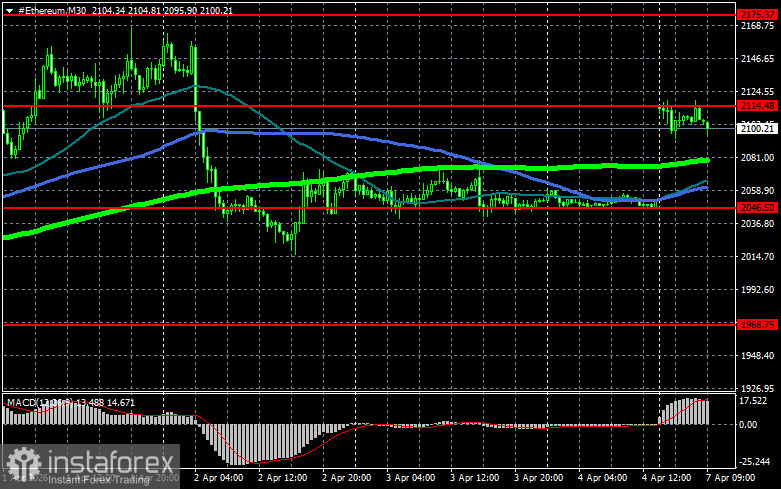Click the 2058.90 price axis value
Viewport: 781px width, 489px height.
pyautogui.click(x=758, y=191)
